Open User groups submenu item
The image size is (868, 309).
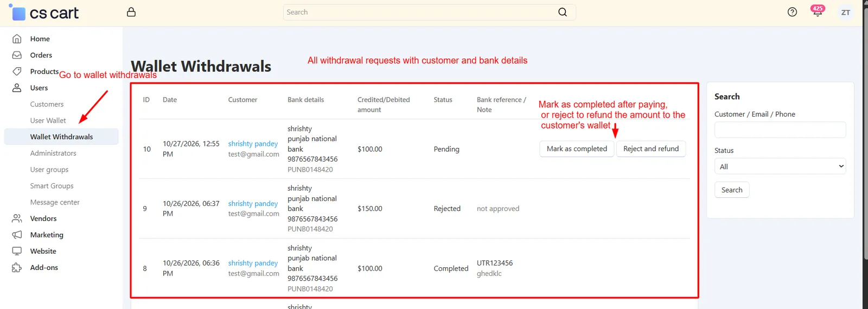49,169
